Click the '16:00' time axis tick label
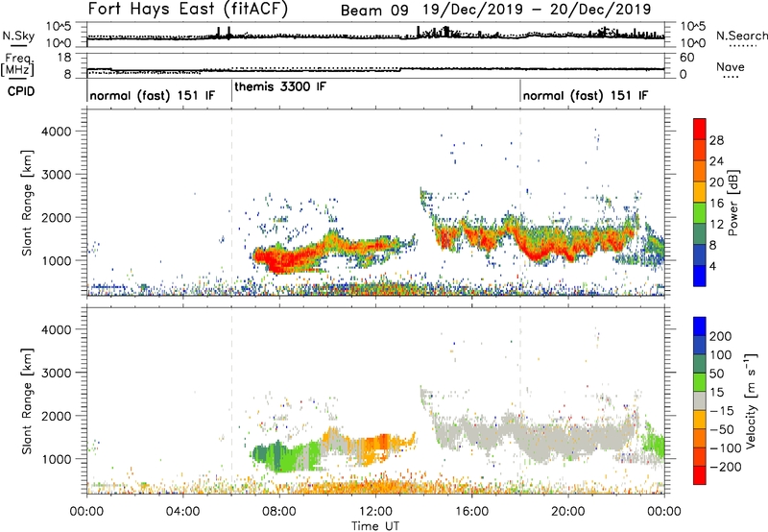This screenshot has width=768, height=532. [x=471, y=512]
